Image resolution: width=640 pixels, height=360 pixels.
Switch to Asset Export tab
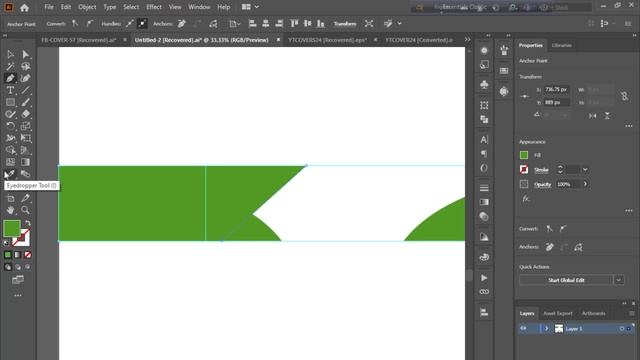click(558, 313)
